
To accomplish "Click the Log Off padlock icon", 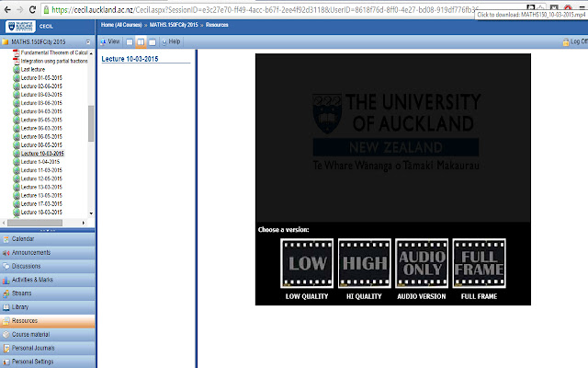I will pos(564,42).
